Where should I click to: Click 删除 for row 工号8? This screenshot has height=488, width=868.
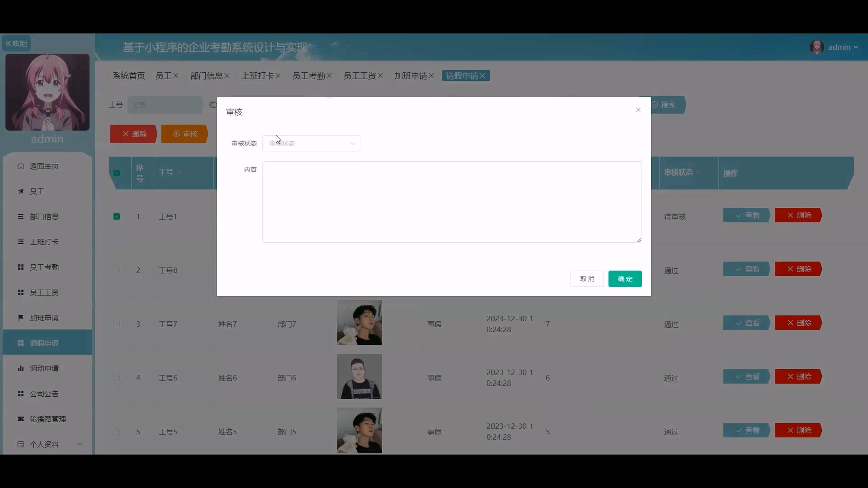(798, 269)
